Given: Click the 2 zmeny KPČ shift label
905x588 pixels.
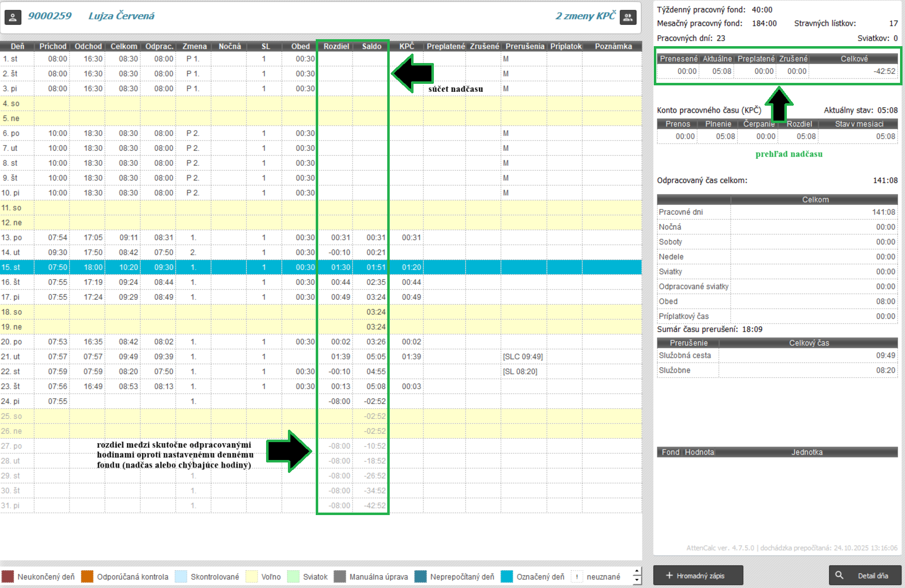Looking at the screenshot, I should (x=585, y=16).
